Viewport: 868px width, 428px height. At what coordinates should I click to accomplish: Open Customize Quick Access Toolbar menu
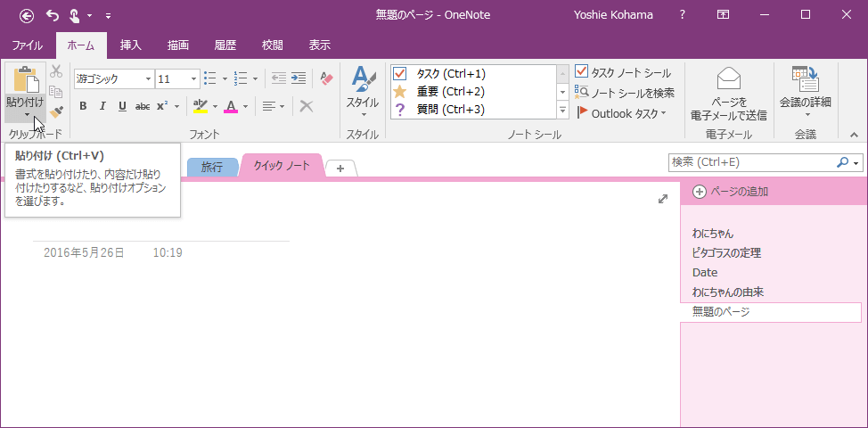tap(108, 16)
